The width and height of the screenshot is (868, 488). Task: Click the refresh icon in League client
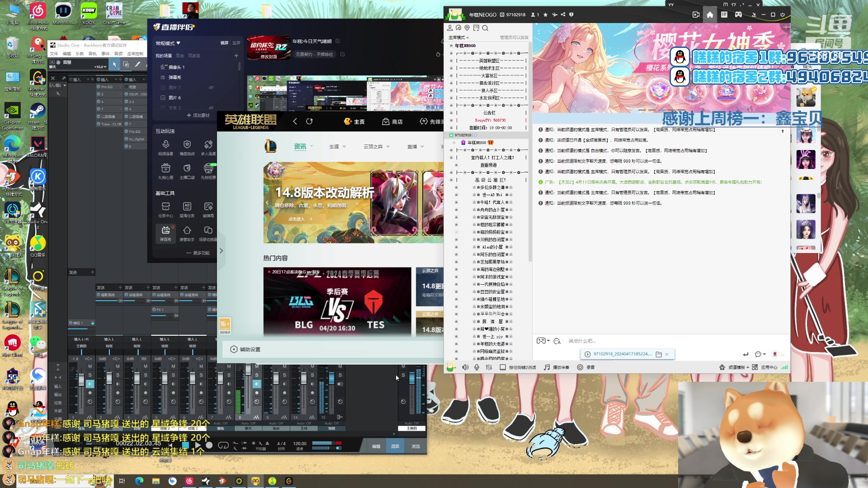(x=309, y=121)
